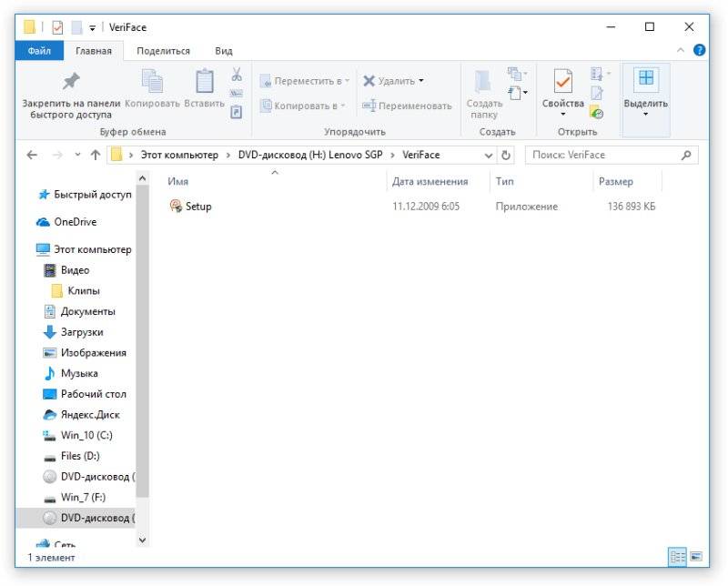Click the Переименовать button
This screenshot has width=728, height=586.
point(407,106)
